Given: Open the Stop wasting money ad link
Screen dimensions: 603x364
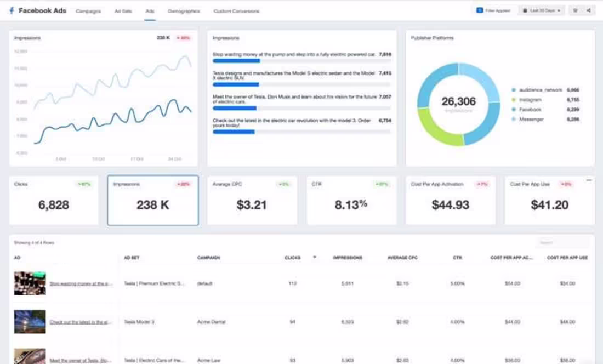Looking at the screenshot, I should [x=81, y=283].
